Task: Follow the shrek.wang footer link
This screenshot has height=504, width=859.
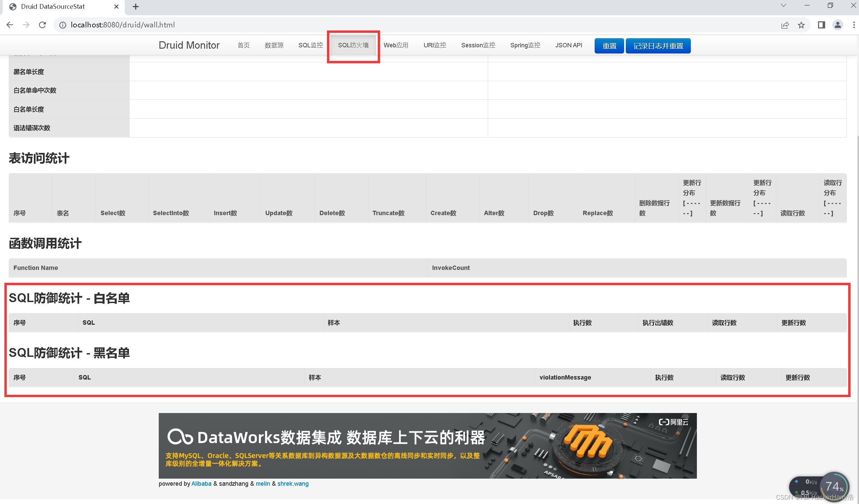Action: pyautogui.click(x=293, y=484)
